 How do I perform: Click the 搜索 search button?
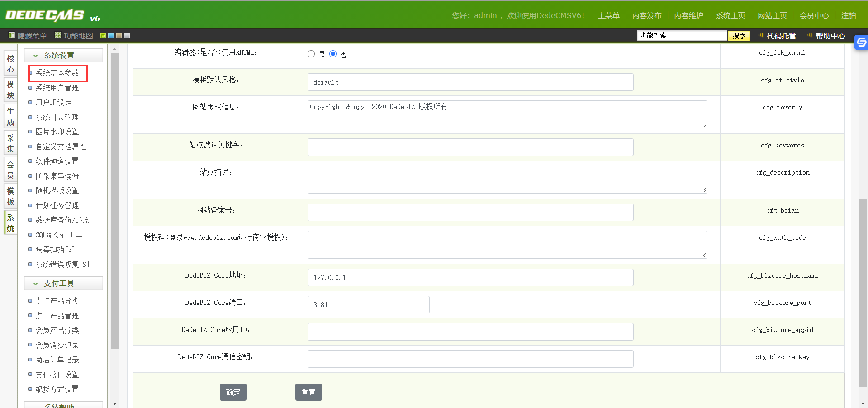tap(739, 36)
